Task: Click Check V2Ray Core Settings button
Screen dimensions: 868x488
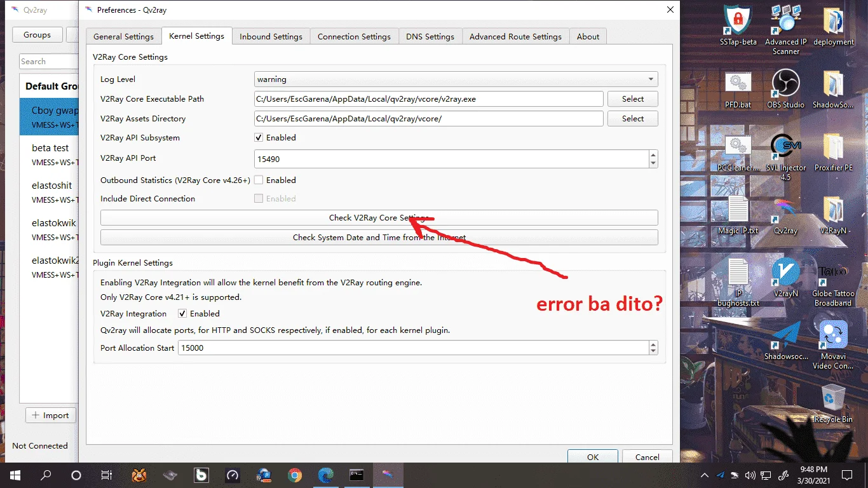Action: (x=379, y=218)
